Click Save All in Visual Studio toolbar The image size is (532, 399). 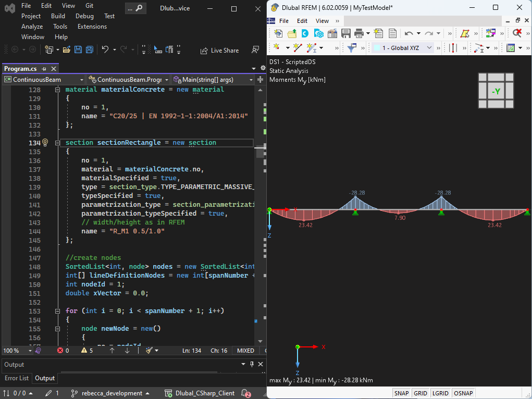[x=89, y=49]
